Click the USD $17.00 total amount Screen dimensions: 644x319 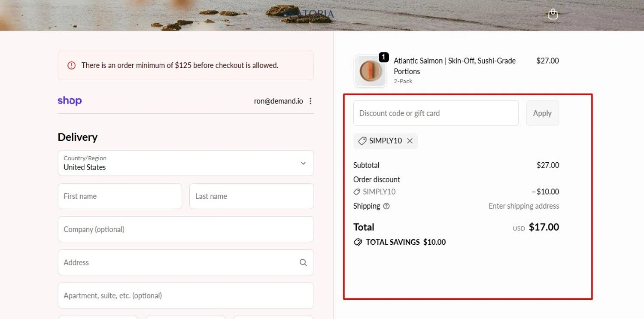click(x=536, y=227)
